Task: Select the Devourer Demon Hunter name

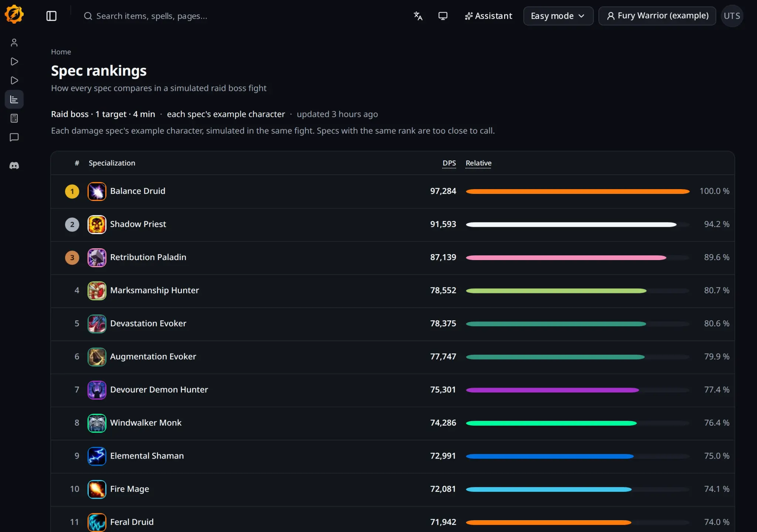Action: pyautogui.click(x=159, y=389)
